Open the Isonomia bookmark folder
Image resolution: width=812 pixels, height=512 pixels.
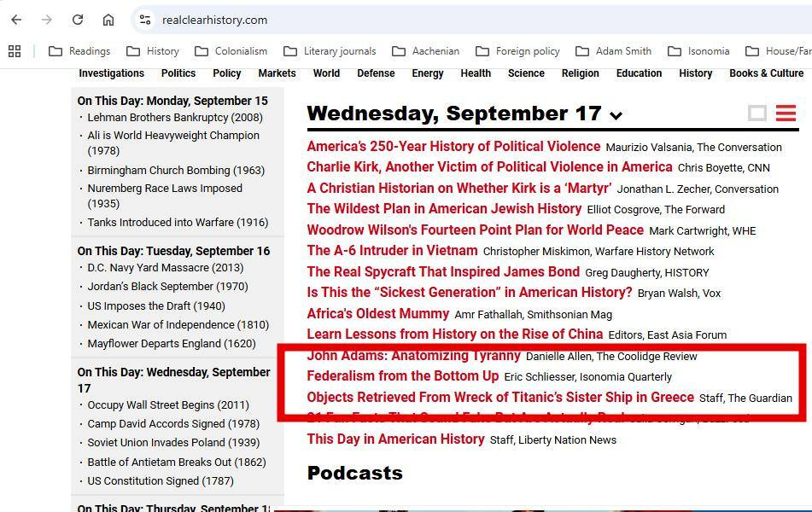[698, 51]
